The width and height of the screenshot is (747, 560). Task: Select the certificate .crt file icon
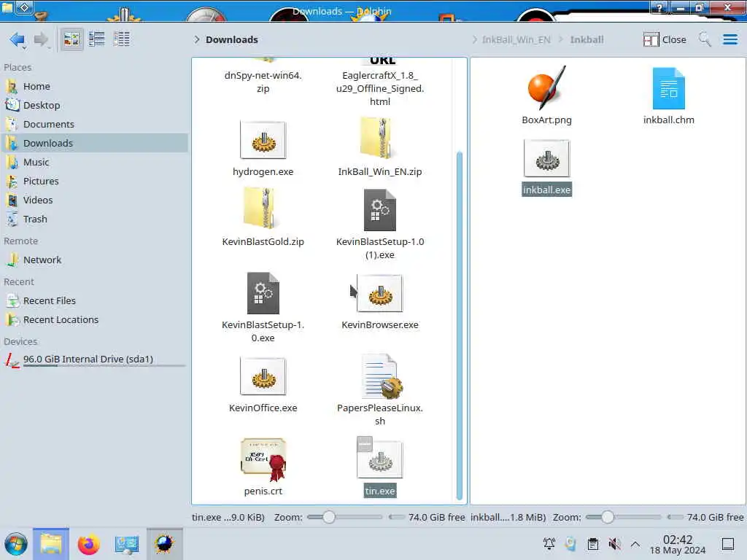[x=264, y=459]
